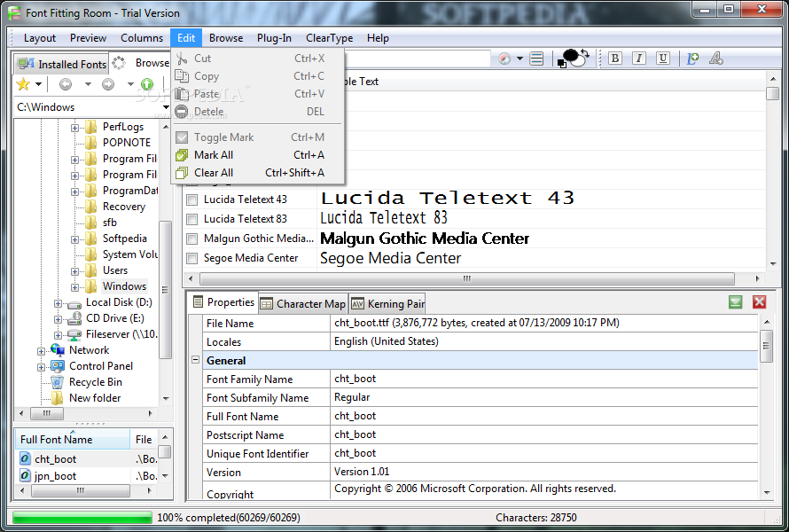Screen dimensions: 789x532
Task: Go back using the grey left arrow
Action: point(66,84)
